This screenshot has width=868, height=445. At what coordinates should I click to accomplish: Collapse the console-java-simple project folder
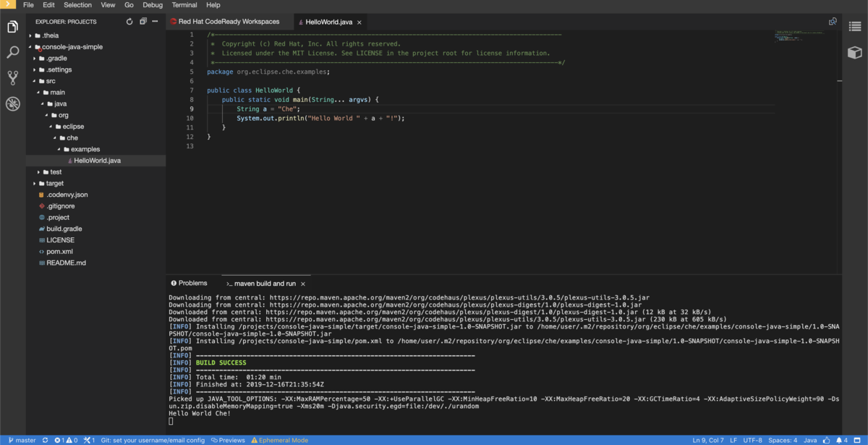coord(72,47)
